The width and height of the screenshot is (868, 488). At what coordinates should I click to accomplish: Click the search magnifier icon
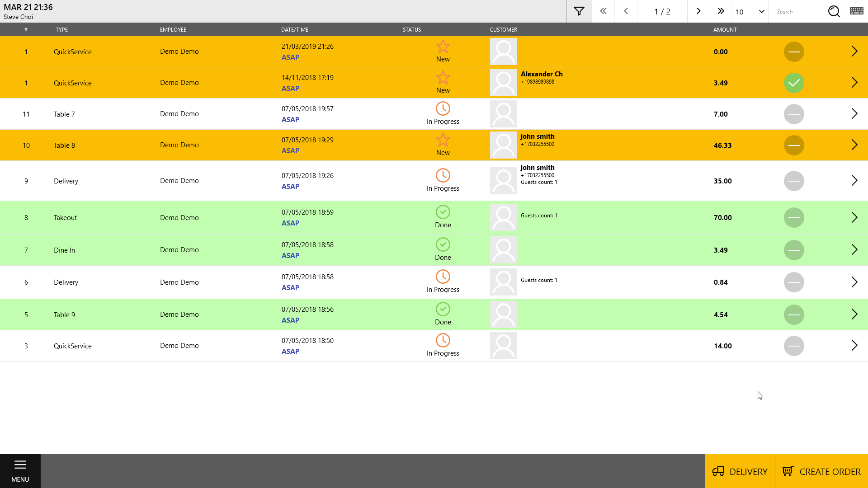coord(834,11)
